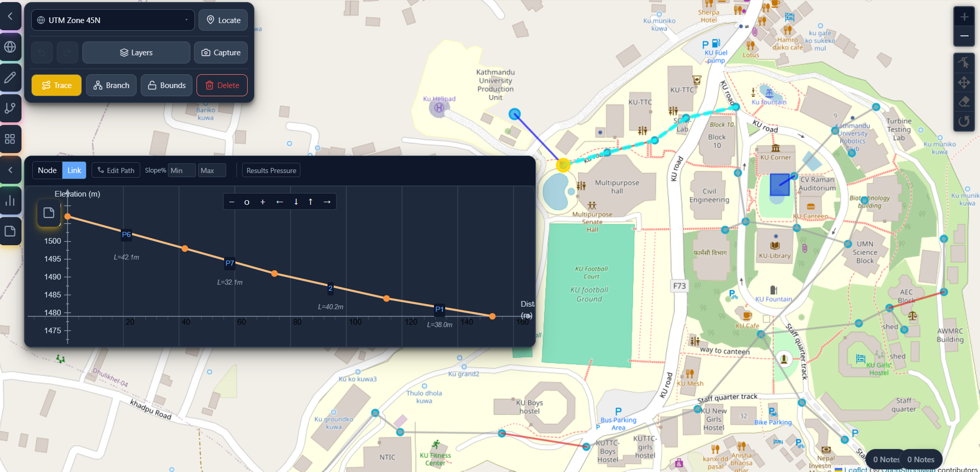The image size is (980, 472).
Task: Click the map revert/rotate tool
Action: pyautogui.click(x=964, y=121)
